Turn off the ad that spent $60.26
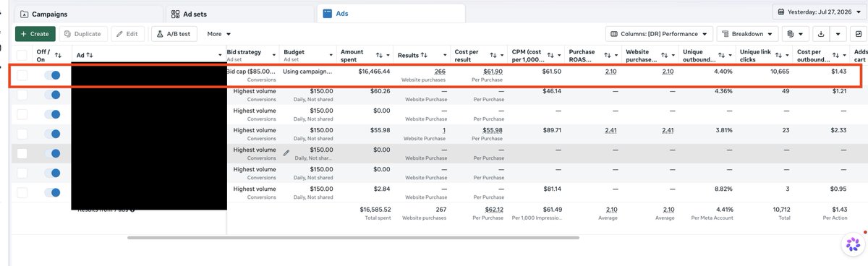The height and width of the screenshot is (266, 868). tap(52, 95)
